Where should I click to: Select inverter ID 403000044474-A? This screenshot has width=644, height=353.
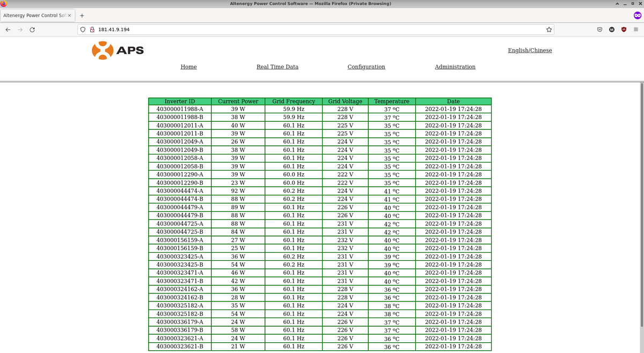[180, 191]
